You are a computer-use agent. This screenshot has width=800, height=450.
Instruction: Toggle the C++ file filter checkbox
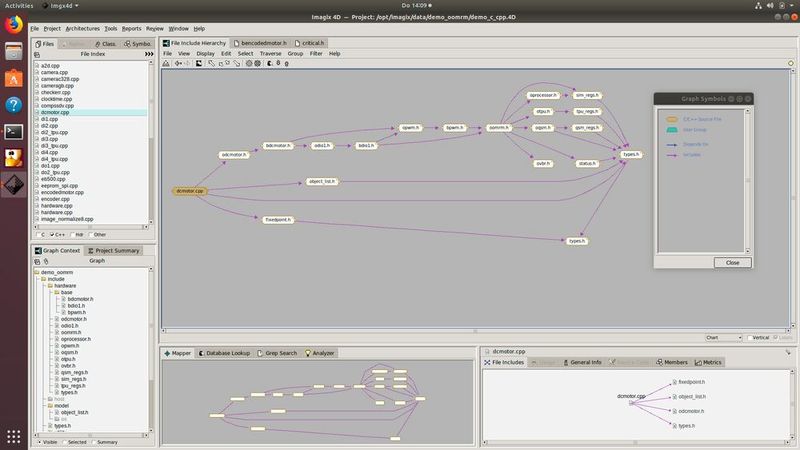(52, 235)
